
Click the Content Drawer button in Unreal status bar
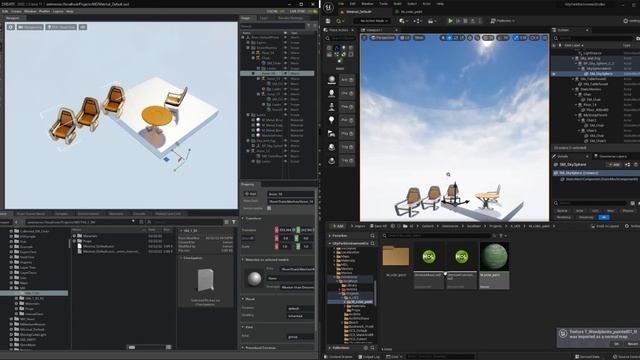(x=338, y=357)
